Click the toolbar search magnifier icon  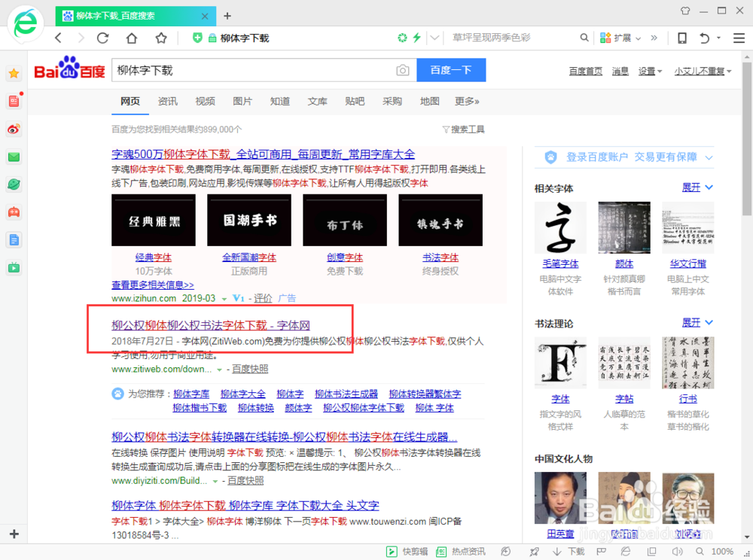click(584, 38)
